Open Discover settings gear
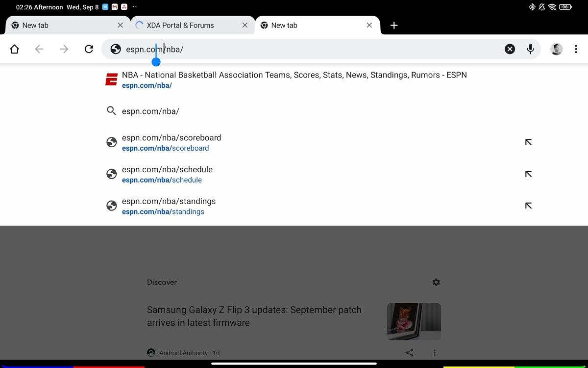Viewport: 588px width, 368px height. coord(436,282)
